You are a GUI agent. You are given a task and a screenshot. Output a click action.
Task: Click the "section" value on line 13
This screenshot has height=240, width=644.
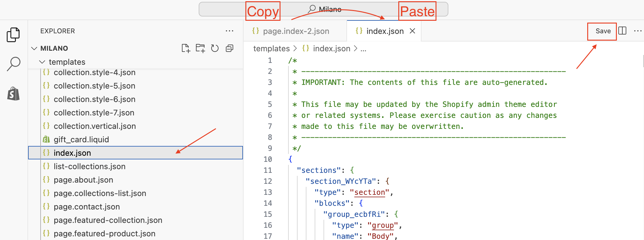[370, 192]
